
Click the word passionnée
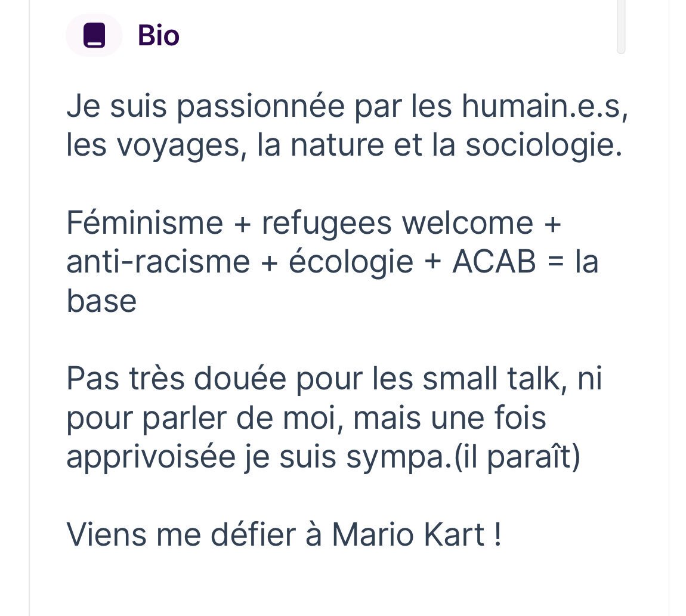tap(261, 107)
